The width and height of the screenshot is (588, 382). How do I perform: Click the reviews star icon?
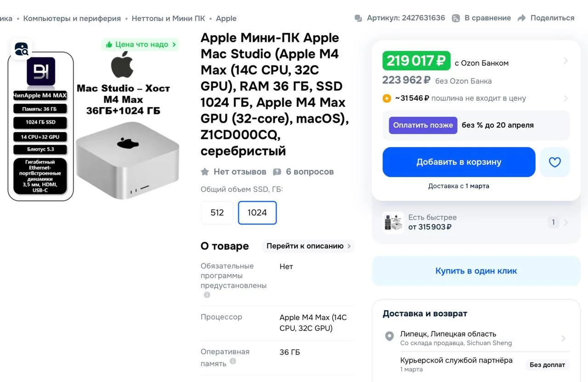(x=205, y=172)
